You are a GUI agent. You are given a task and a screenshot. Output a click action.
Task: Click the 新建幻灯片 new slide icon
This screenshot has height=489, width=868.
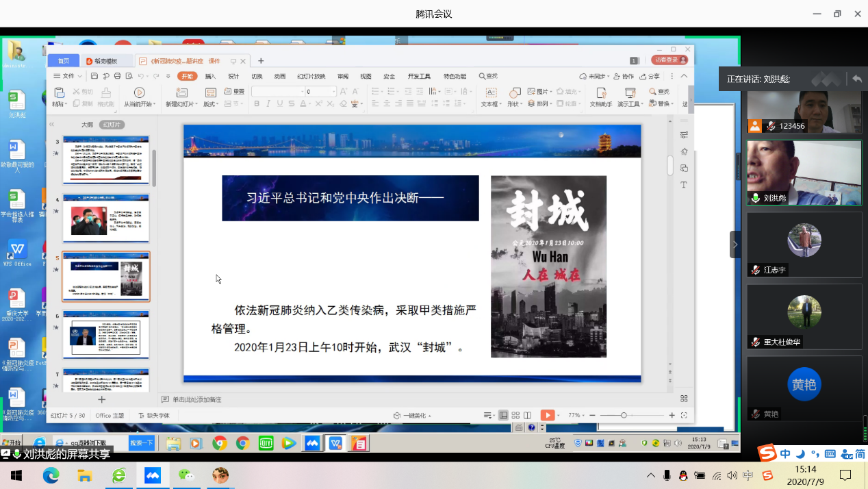(x=181, y=92)
